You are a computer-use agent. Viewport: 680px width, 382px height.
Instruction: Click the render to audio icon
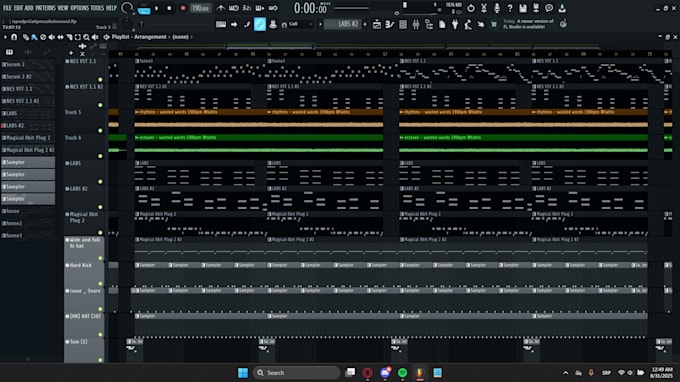coord(536,8)
